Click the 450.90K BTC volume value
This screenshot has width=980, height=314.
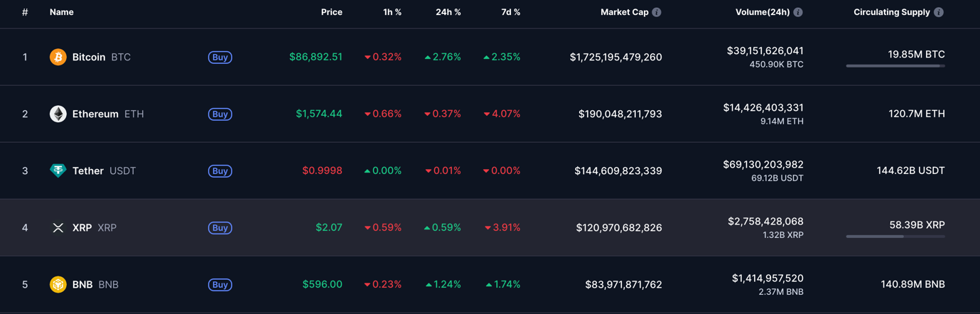[x=776, y=65]
